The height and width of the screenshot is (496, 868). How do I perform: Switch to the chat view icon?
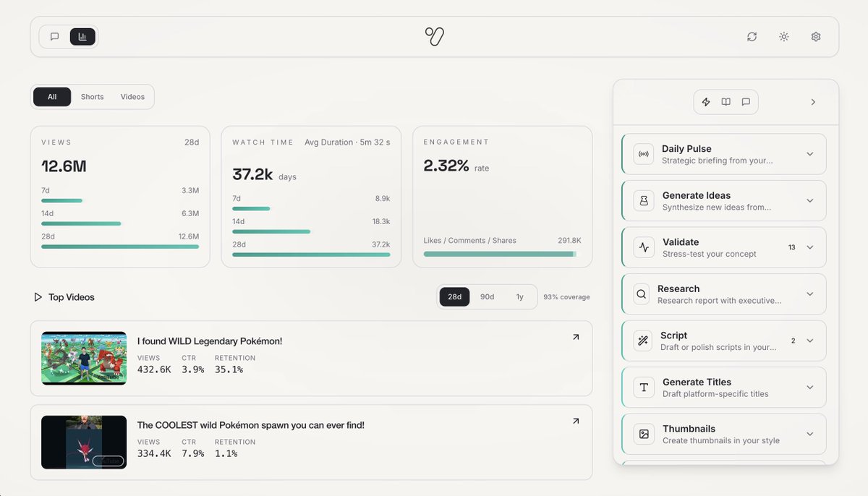(54, 37)
